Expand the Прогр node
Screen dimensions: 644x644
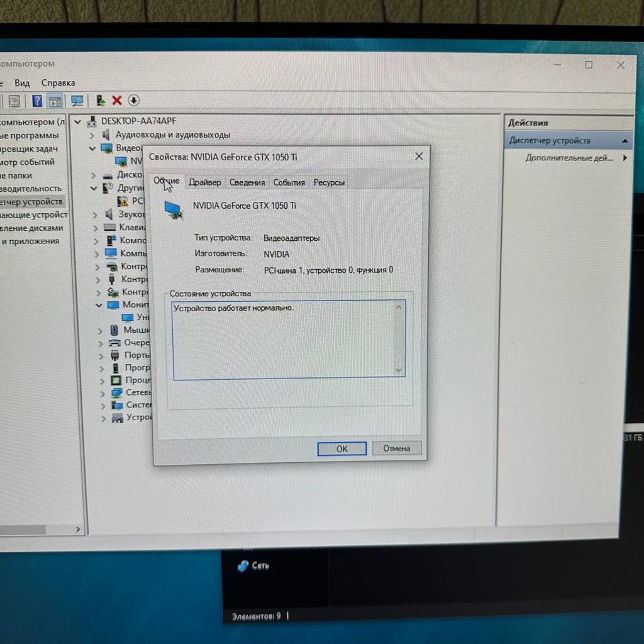[x=101, y=369]
